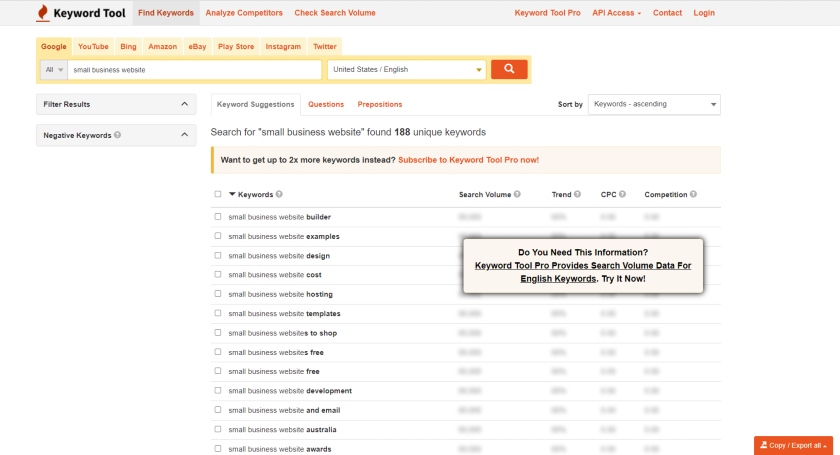Open United States / English language dropdown

(407, 70)
